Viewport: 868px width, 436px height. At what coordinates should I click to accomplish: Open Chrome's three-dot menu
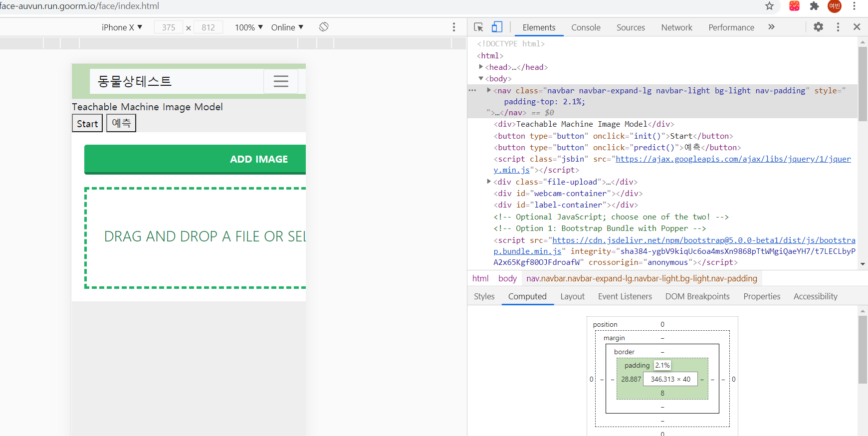pos(855,6)
